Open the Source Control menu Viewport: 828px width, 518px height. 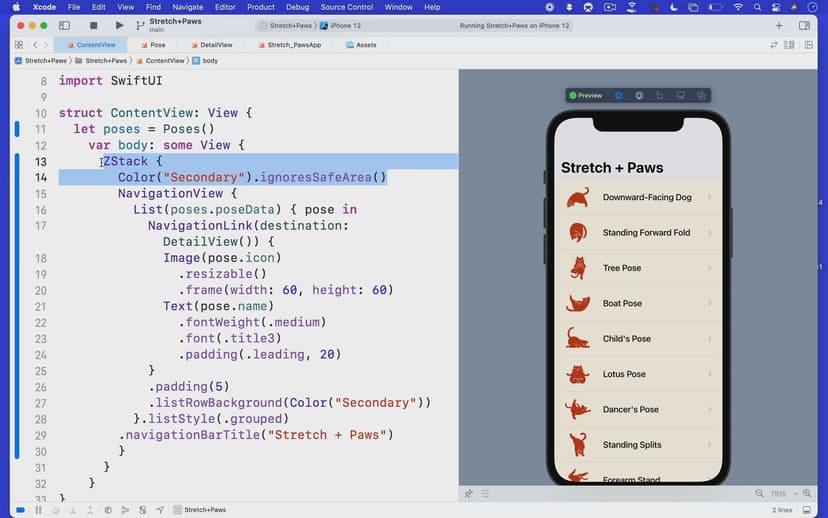click(346, 7)
